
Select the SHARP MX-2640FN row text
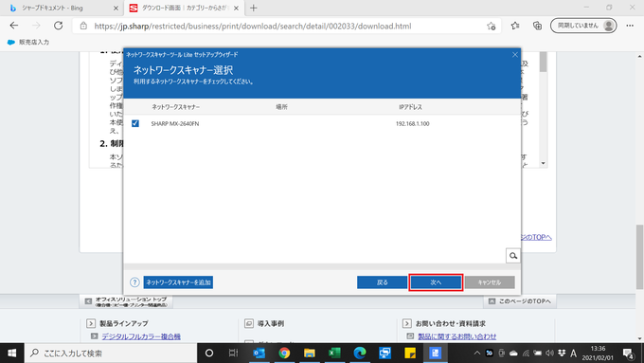click(175, 124)
